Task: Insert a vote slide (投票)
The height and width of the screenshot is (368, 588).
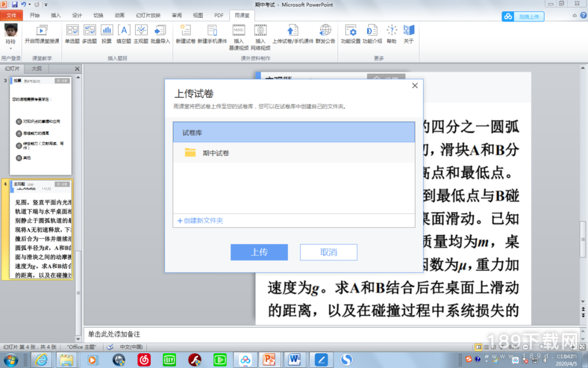Action: (107, 34)
